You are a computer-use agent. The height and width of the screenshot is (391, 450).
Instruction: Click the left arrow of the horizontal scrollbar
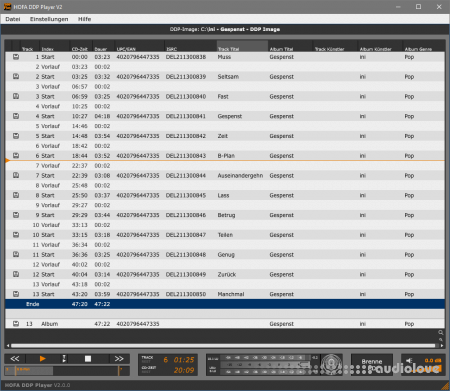point(8,346)
